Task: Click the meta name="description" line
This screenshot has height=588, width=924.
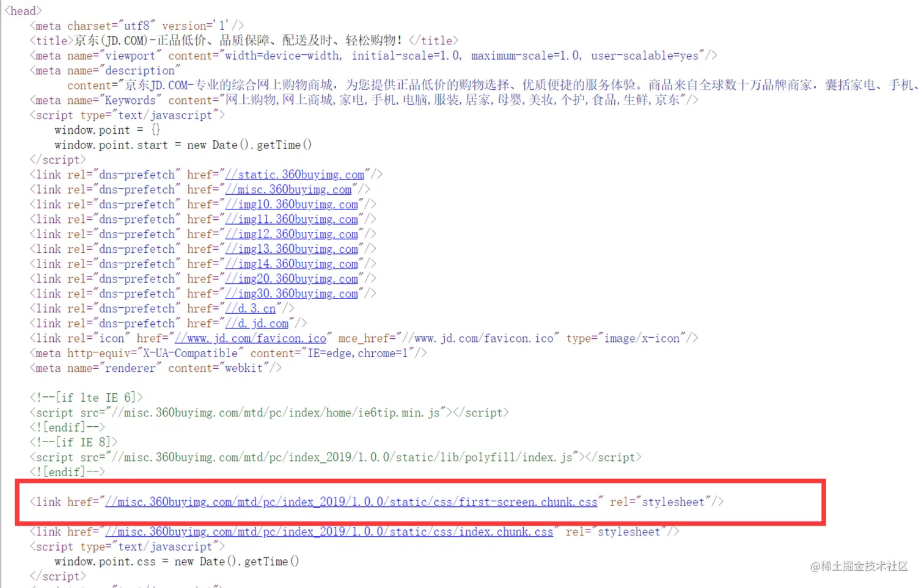Action: point(105,71)
